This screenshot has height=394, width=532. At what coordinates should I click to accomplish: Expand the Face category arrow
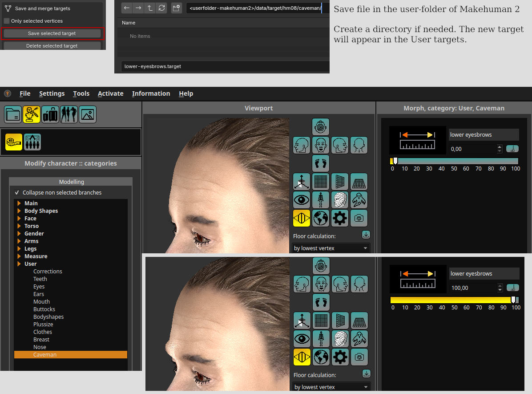click(x=19, y=219)
